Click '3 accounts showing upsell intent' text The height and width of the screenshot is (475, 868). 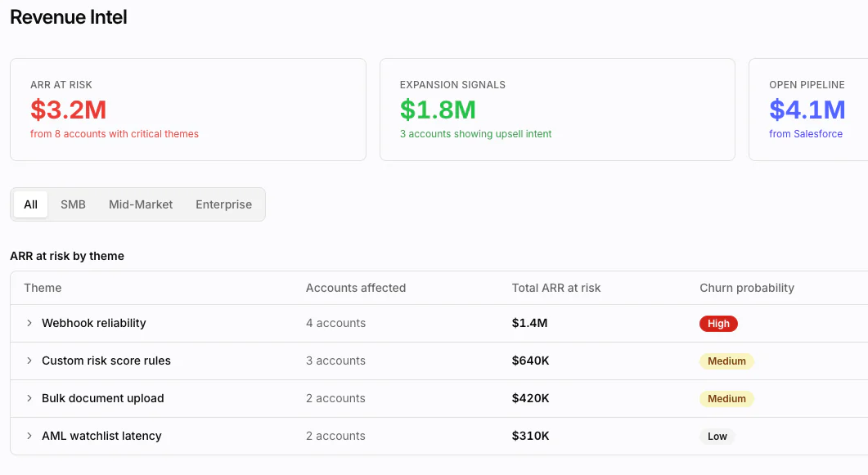pyautogui.click(x=475, y=134)
